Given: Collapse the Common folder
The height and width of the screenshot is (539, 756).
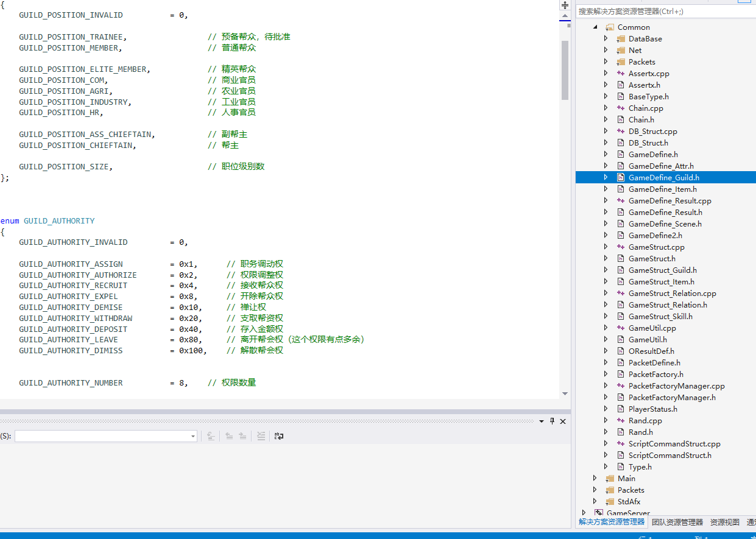Looking at the screenshot, I should click(x=595, y=27).
